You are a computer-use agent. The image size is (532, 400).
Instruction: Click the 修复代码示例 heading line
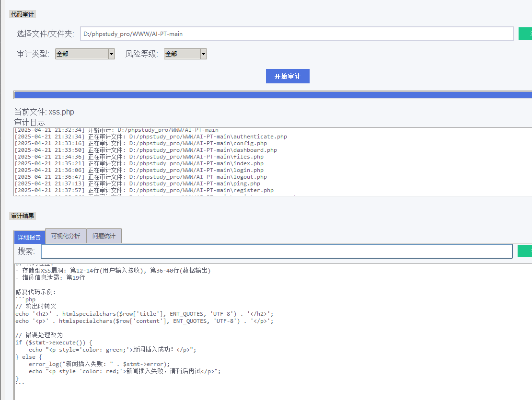pos(35,292)
